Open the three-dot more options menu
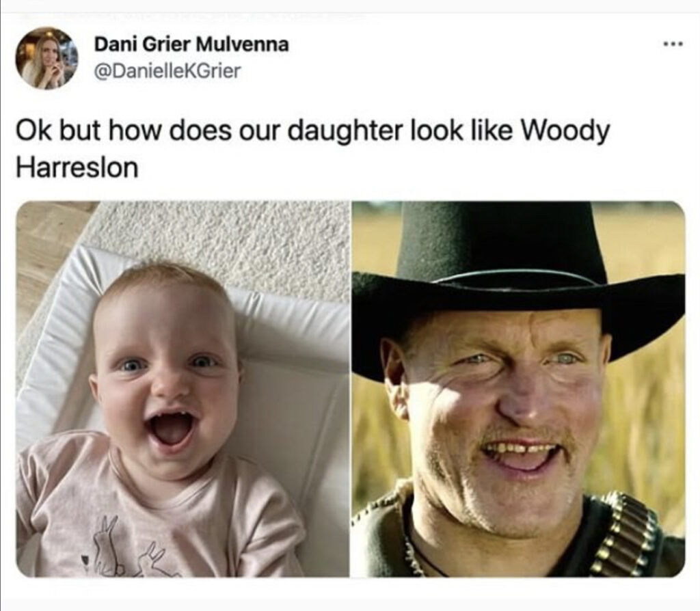 coord(673,44)
